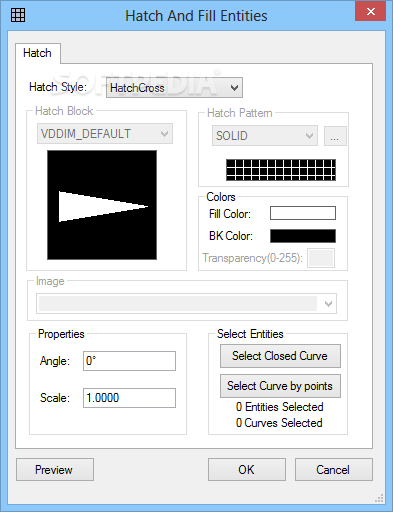Screen dimensions: 393x512
Task: Open the Hatch Block VDDIM_DEFAULT dropdown
Action: coord(105,134)
